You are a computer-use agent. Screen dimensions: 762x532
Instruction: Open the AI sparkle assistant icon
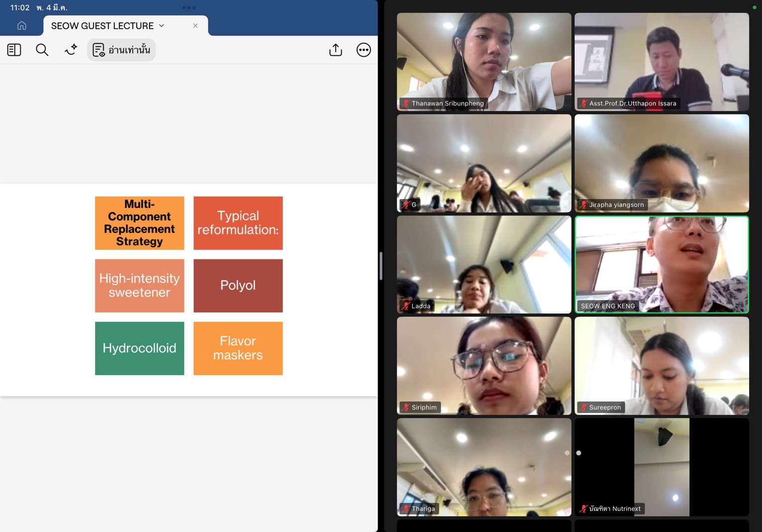71,50
